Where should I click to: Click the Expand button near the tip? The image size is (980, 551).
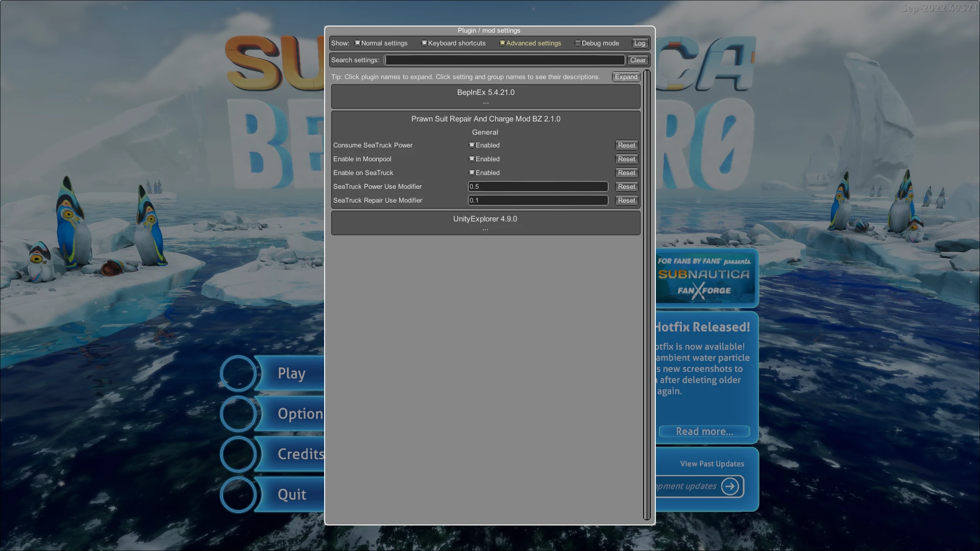626,77
